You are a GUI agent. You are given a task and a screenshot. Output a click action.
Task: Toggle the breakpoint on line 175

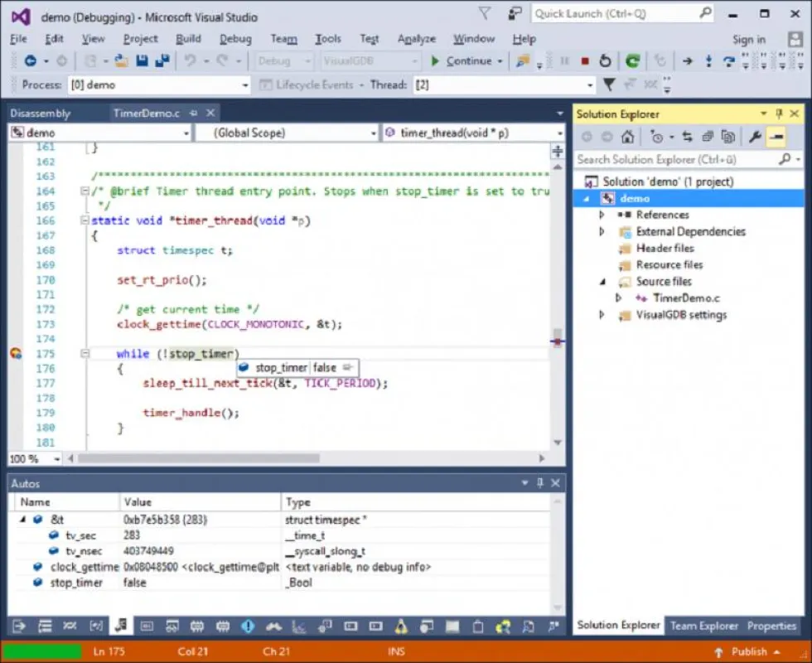coord(16,354)
